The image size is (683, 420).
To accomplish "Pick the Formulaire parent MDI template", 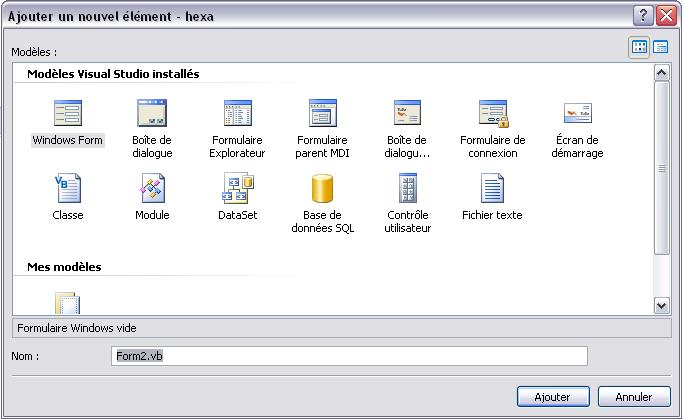I will tap(322, 113).
